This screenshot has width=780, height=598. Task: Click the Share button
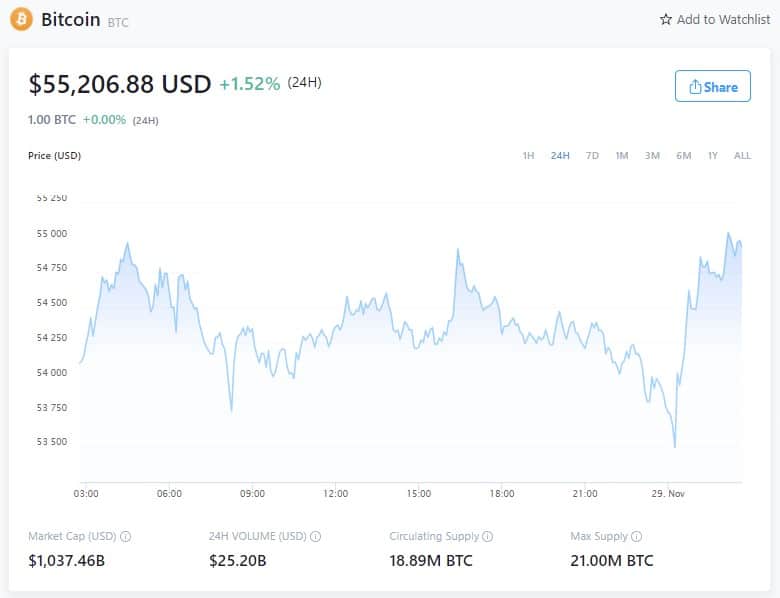712,87
